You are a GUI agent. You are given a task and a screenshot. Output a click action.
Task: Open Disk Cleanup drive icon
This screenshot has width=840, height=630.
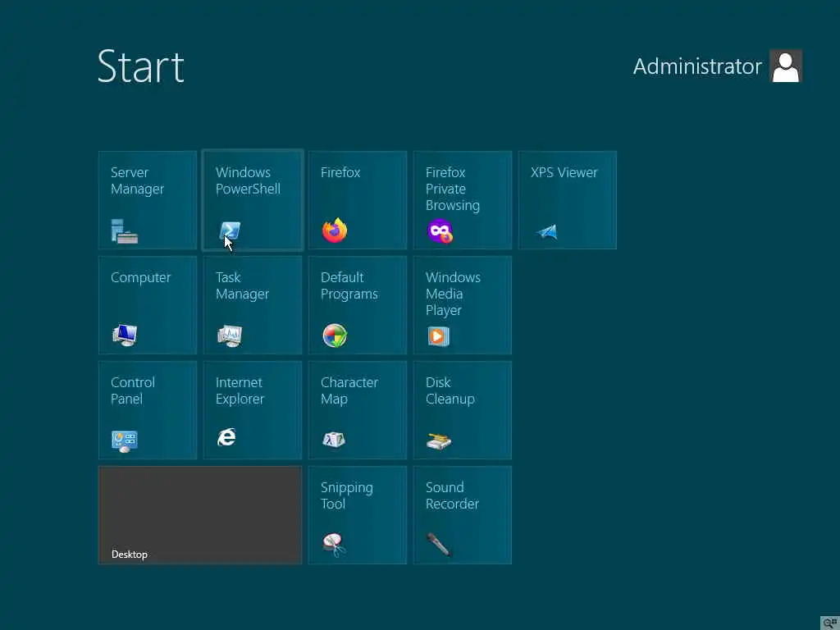click(439, 441)
